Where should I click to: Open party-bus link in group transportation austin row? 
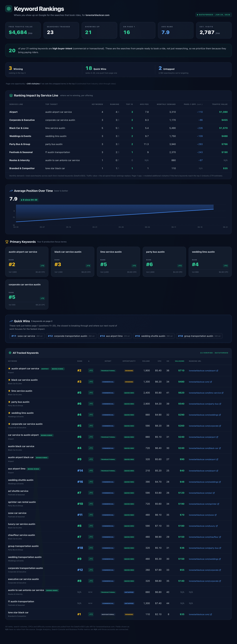coord(205,548)
